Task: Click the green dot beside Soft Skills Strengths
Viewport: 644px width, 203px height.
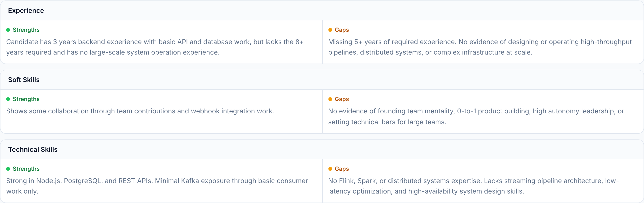Action: tap(8, 99)
